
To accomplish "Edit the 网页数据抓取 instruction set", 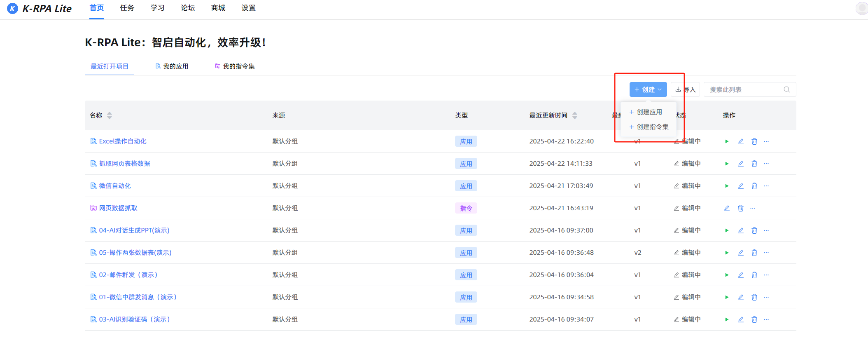I will pos(727,208).
